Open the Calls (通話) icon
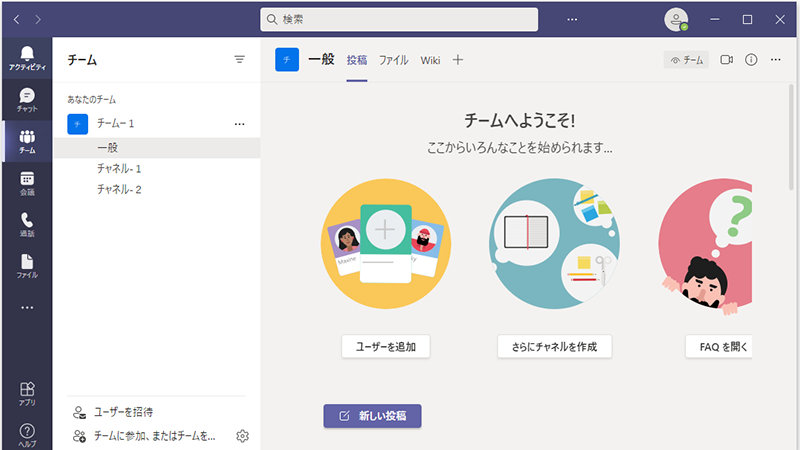The width and height of the screenshot is (800, 450). pos(27,225)
